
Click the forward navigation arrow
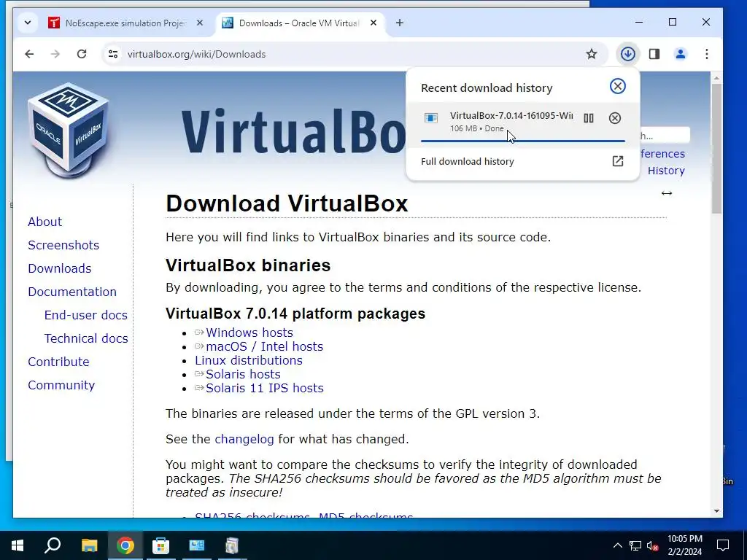55,54
